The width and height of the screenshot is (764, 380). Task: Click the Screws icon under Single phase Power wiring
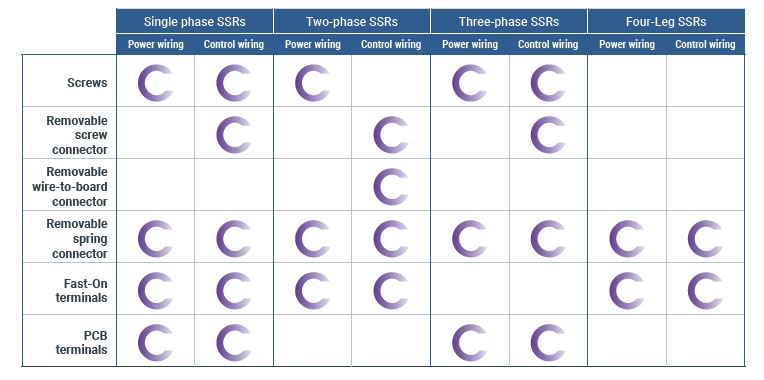(x=155, y=83)
